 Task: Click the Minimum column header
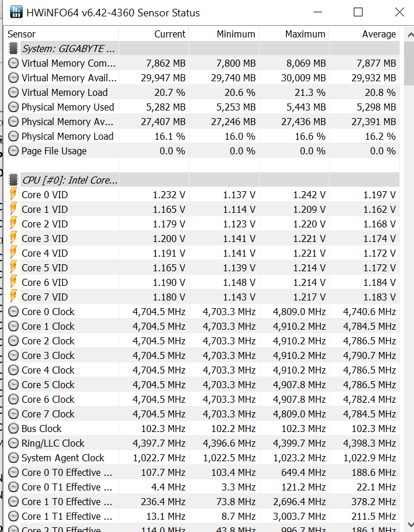click(236, 34)
